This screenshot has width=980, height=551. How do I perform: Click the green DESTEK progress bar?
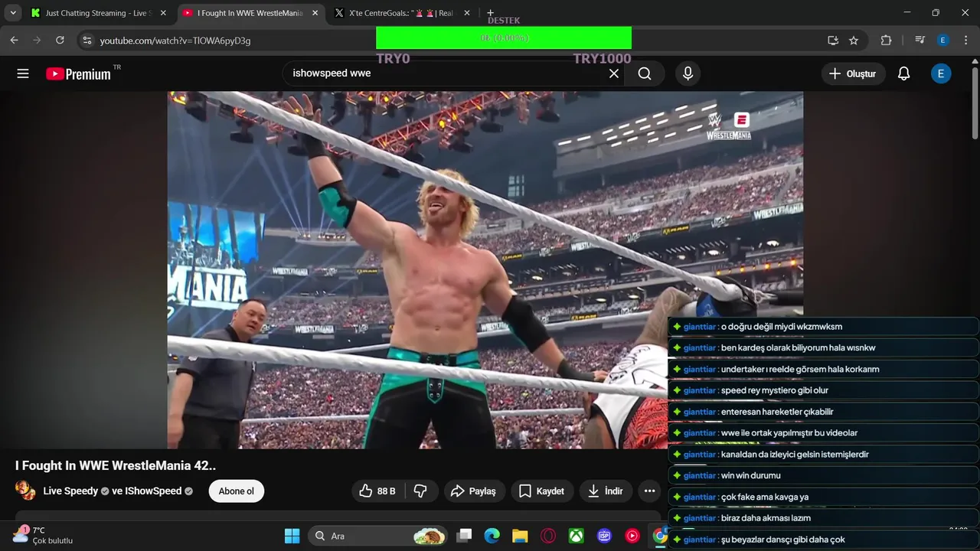click(x=504, y=37)
